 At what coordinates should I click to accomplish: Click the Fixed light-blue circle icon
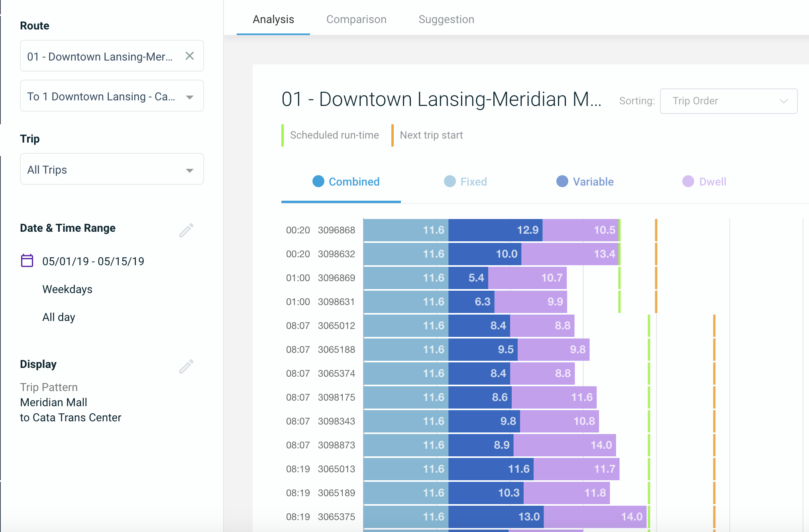click(450, 182)
